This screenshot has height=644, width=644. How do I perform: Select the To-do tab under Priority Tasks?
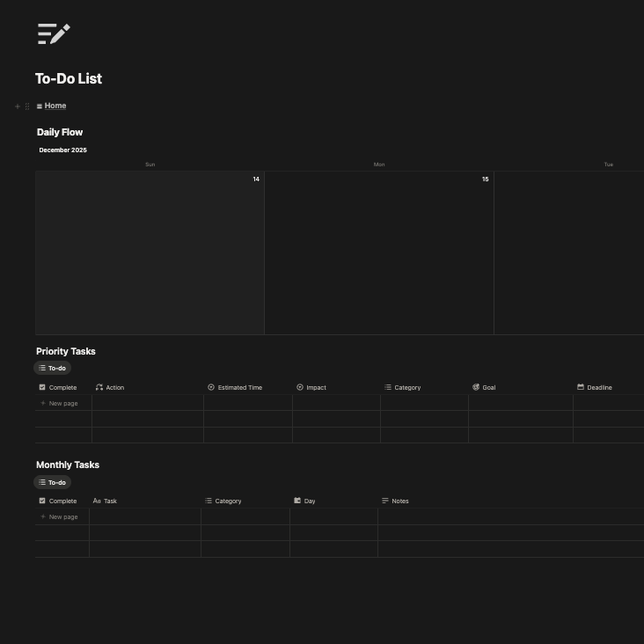(x=53, y=369)
